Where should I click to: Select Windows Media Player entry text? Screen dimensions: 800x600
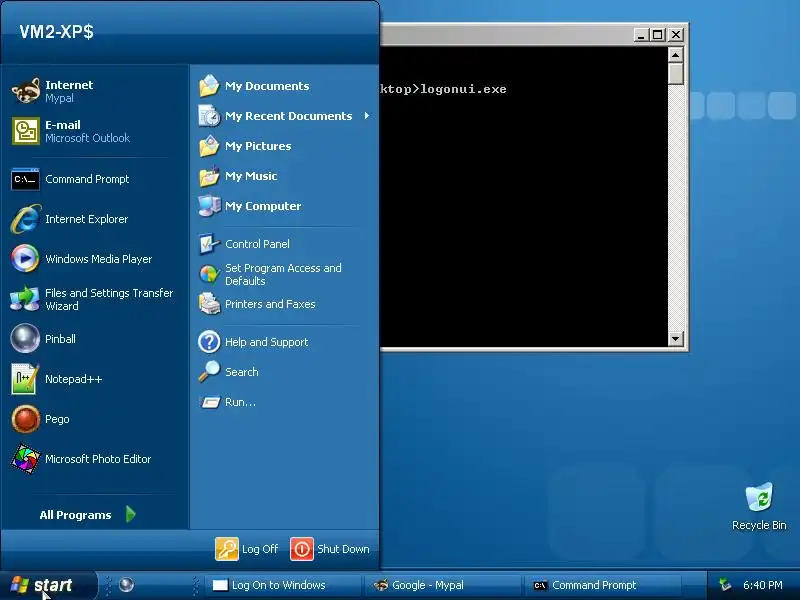coord(98,259)
